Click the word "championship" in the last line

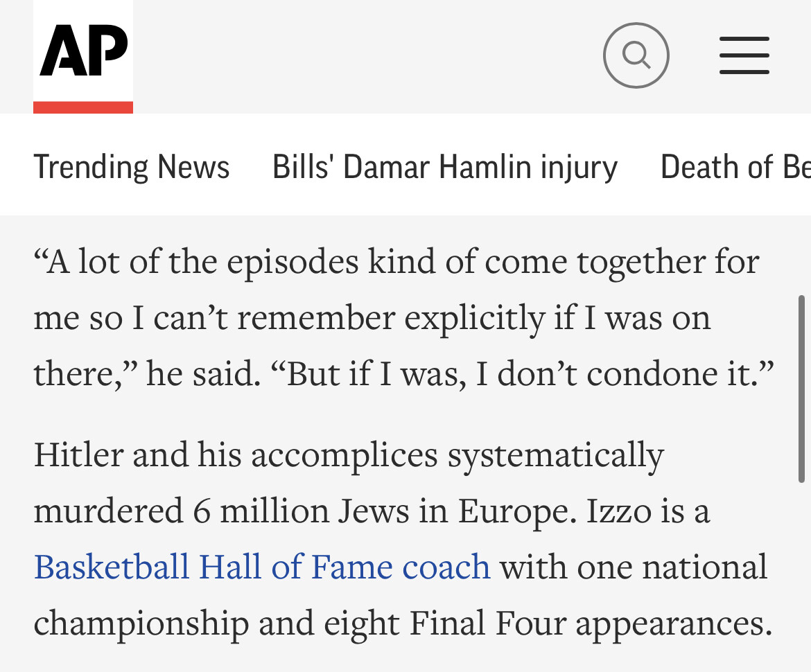pos(141,623)
